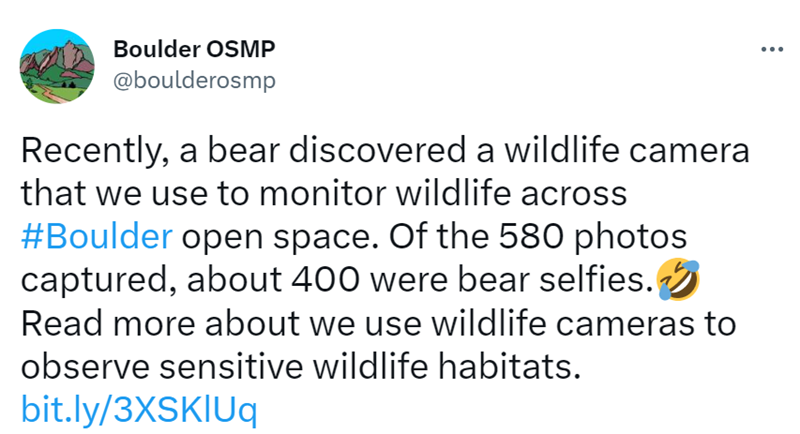Viewport: 800px width, 434px height.
Task: Open the tweet's three-dot More options menu
Action: tap(772, 49)
